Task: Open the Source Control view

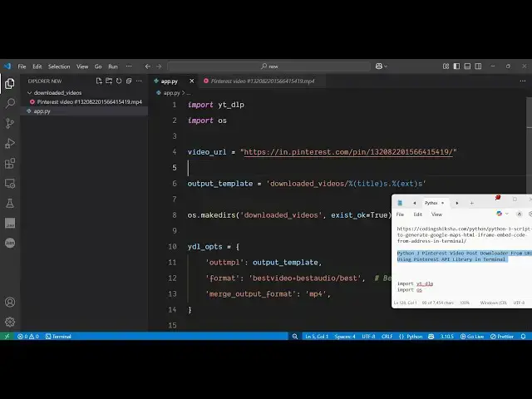Action: coord(10,123)
